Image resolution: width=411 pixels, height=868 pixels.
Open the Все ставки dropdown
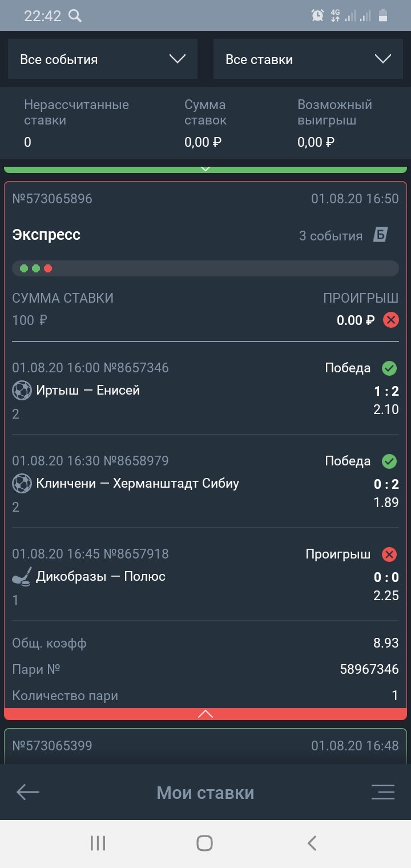308,59
